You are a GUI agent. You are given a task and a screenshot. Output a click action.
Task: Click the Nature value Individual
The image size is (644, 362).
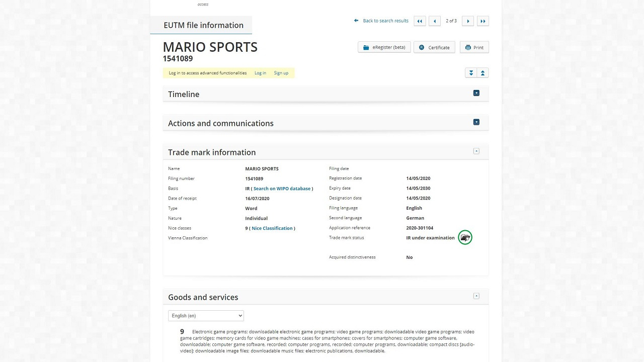pyautogui.click(x=256, y=218)
